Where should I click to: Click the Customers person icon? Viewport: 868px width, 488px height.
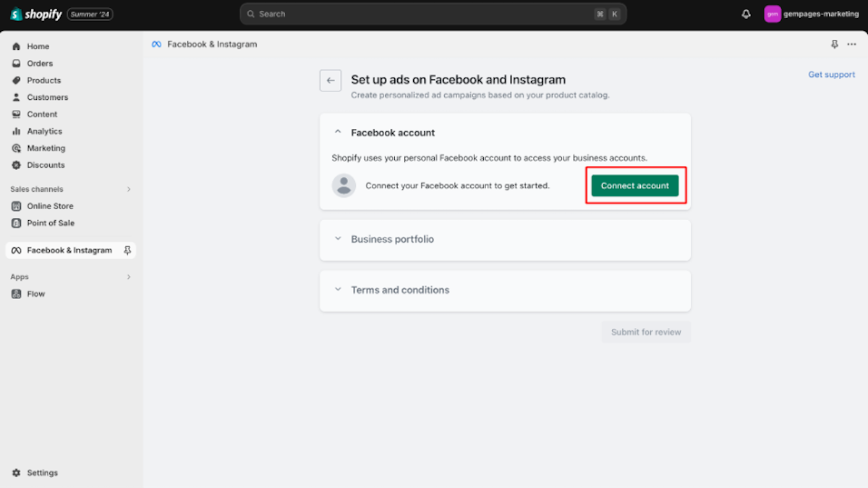coord(17,97)
